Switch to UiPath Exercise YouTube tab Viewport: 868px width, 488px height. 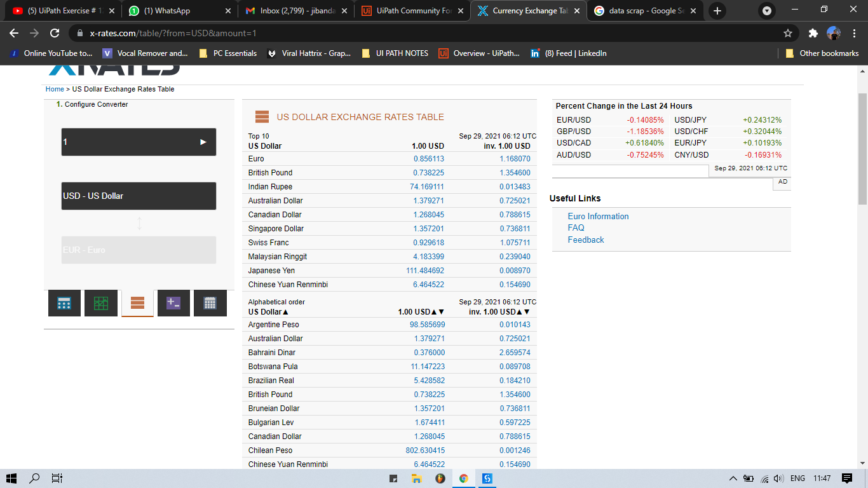[x=62, y=11]
